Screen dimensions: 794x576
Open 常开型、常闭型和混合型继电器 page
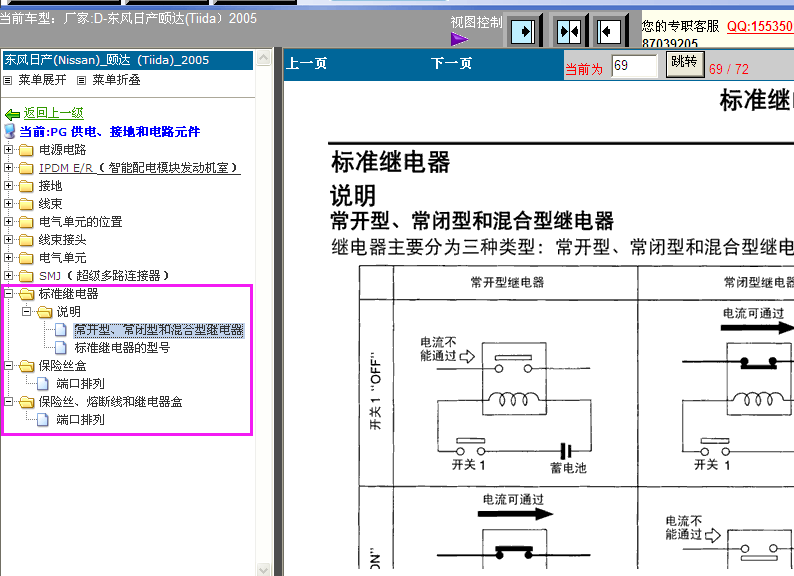[x=159, y=330]
